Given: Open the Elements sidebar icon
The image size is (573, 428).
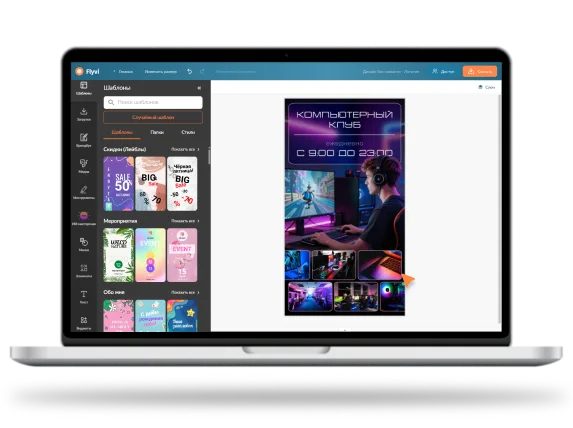Looking at the screenshot, I should coord(84,270).
